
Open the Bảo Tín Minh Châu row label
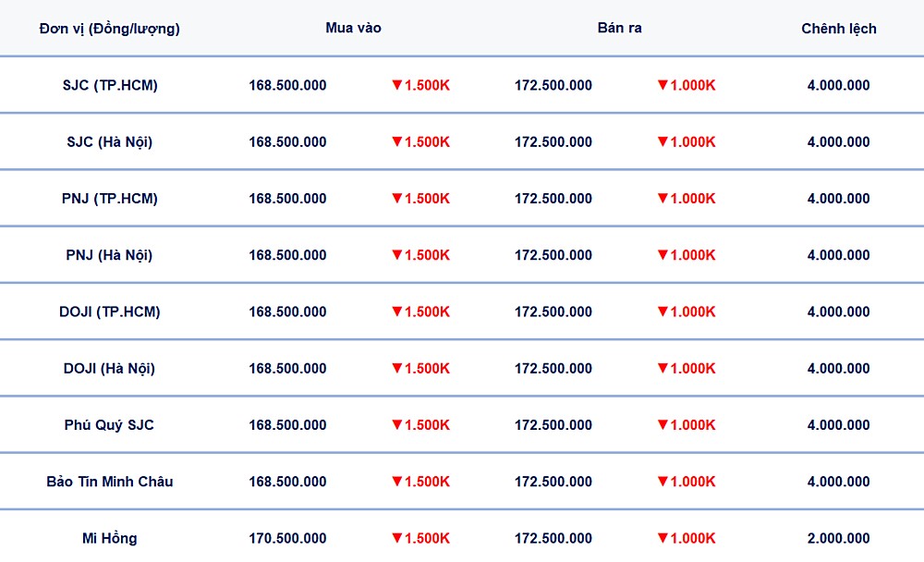[x=109, y=482]
